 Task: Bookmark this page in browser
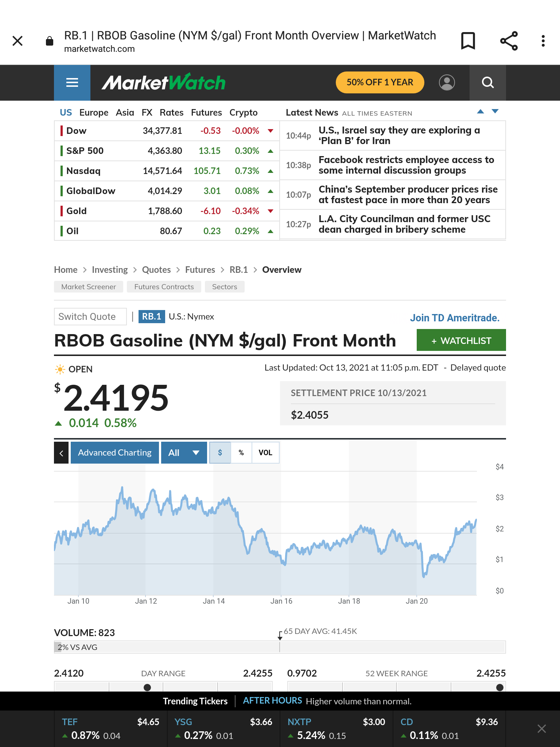pyautogui.click(x=468, y=41)
